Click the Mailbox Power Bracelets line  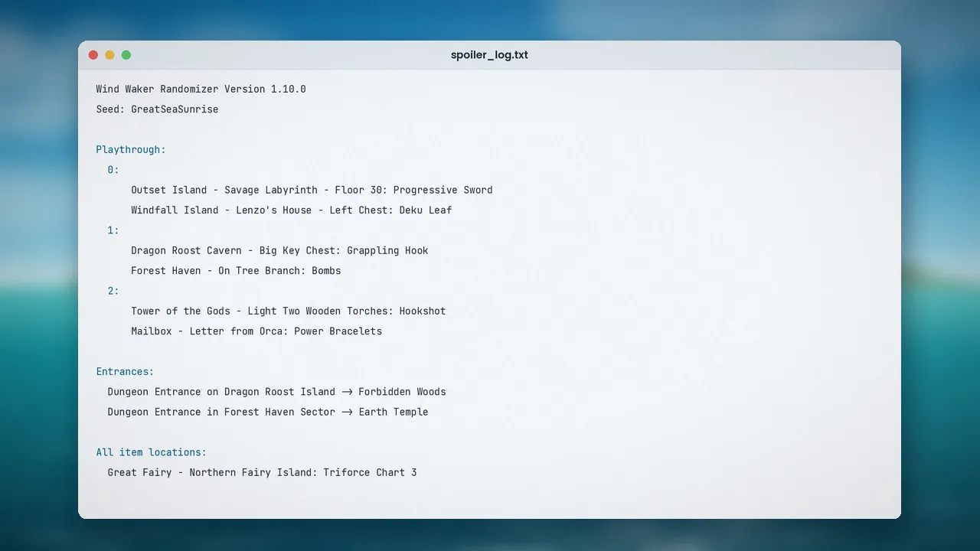click(x=256, y=331)
